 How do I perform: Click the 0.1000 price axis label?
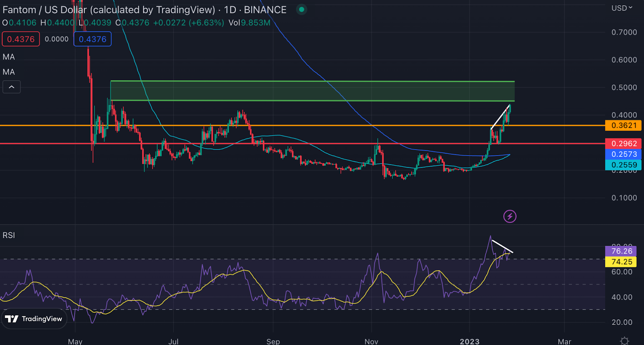pos(624,198)
